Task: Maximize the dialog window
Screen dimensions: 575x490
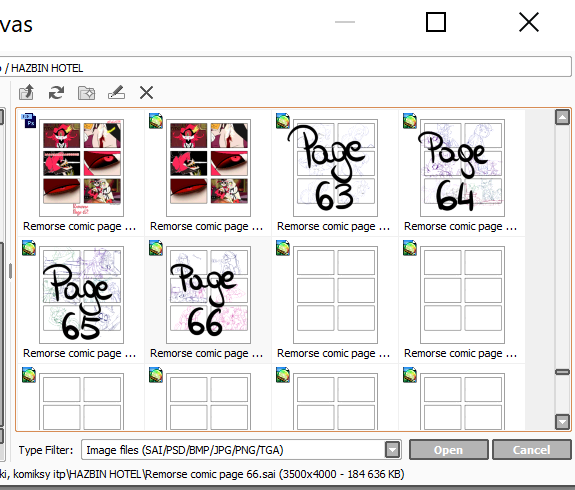Action: click(436, 22)
